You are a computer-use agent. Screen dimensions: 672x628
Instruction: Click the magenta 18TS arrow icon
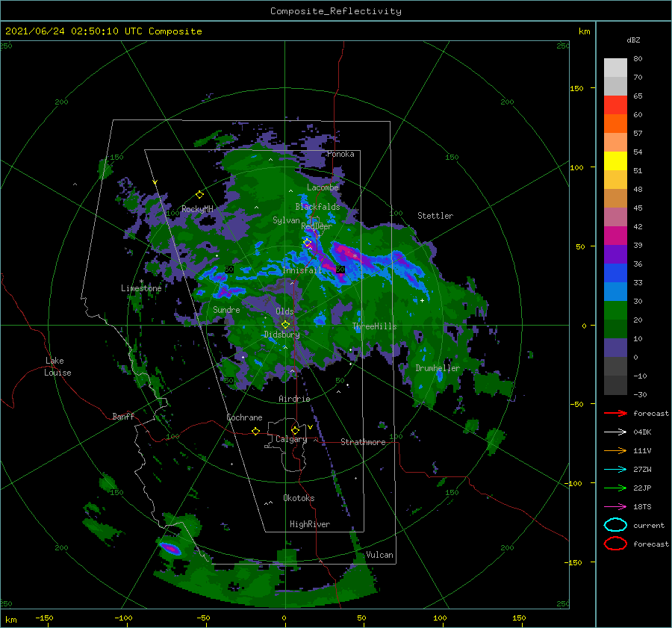pyautogui.click(x=615, y=507)
